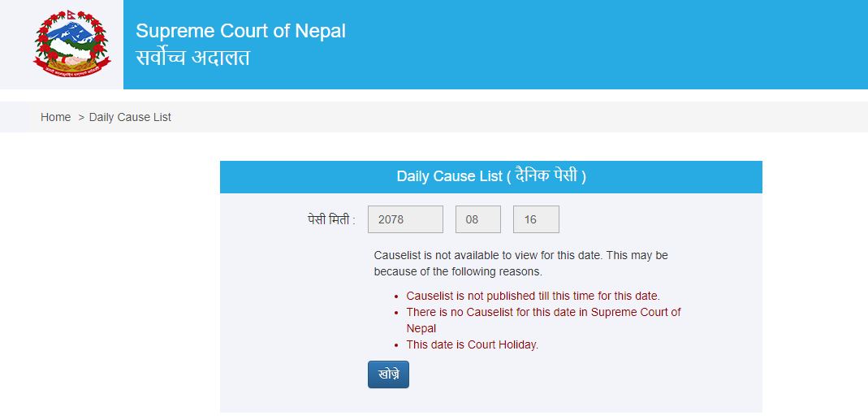Click 'Causelist is not published' bullet text
The image size is (868, 420).
click(533, 296)
